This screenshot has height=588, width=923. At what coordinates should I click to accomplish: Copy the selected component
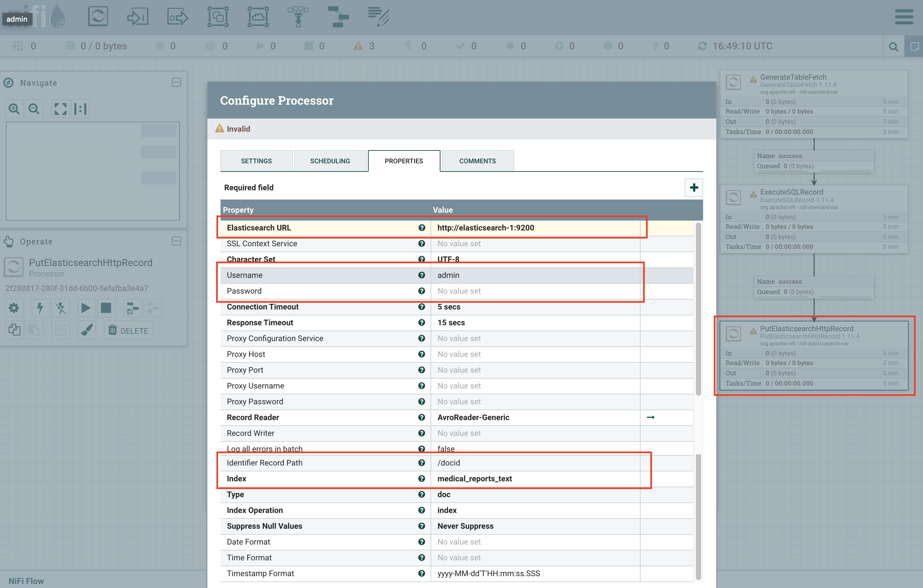click(14, 330)
